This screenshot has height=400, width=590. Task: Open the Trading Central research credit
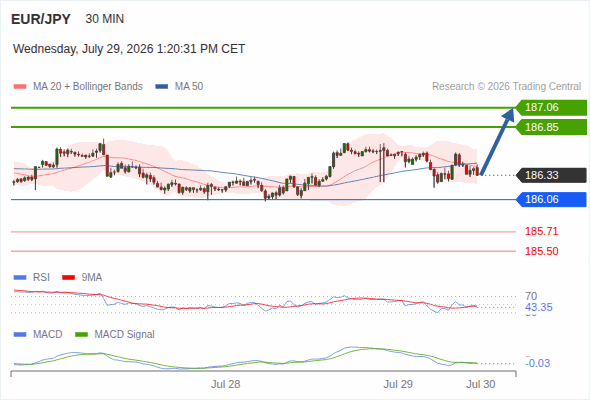(x=506, y=87)
